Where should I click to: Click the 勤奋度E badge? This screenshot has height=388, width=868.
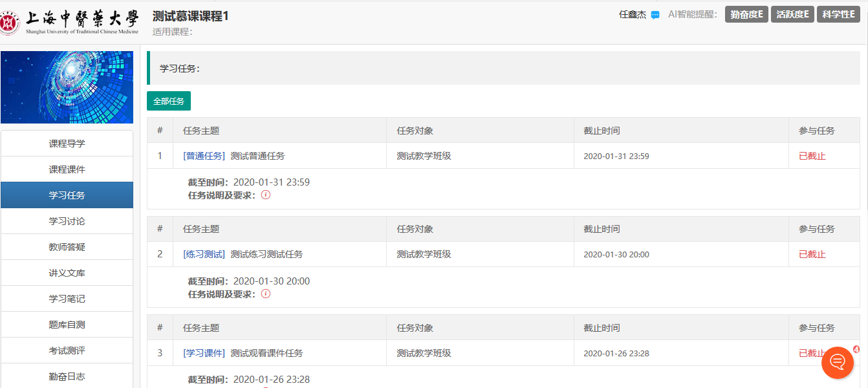click(x=746, y=15)
